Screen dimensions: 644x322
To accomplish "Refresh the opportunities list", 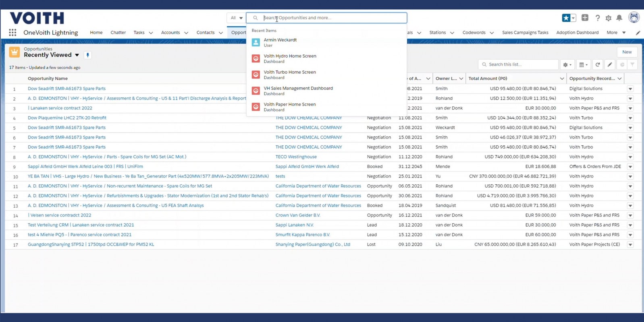I will [598, 64].
